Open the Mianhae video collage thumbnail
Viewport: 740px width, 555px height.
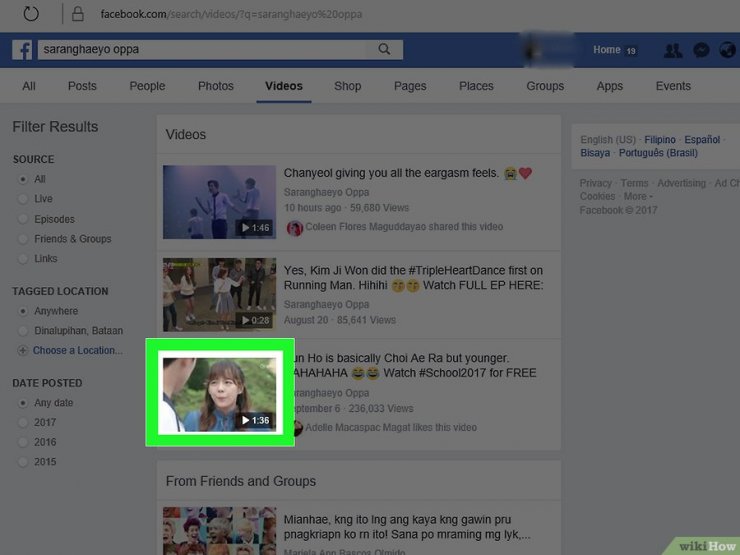tap(219, 530)
